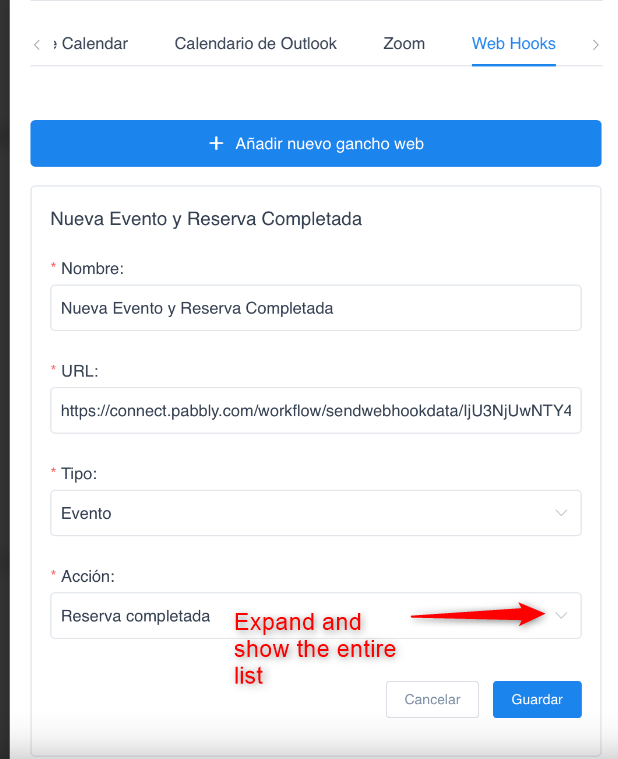Viewport: 618px width, 759px height.
Task: Click the chevron in the Tipo field
Action: pos(561,513)
